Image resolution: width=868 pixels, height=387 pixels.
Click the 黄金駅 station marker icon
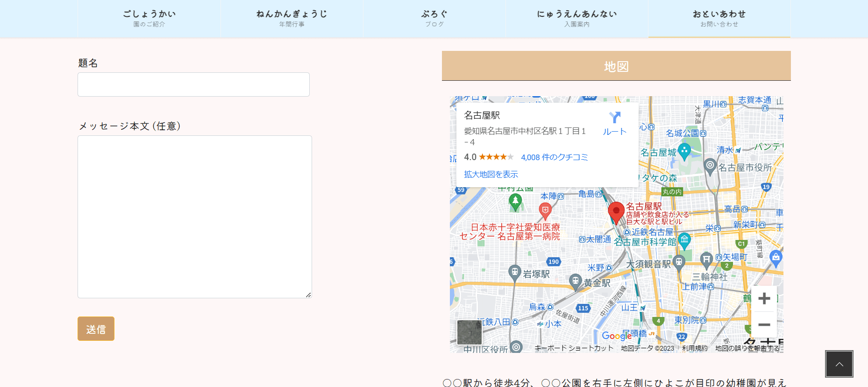(x=576, y=282)
